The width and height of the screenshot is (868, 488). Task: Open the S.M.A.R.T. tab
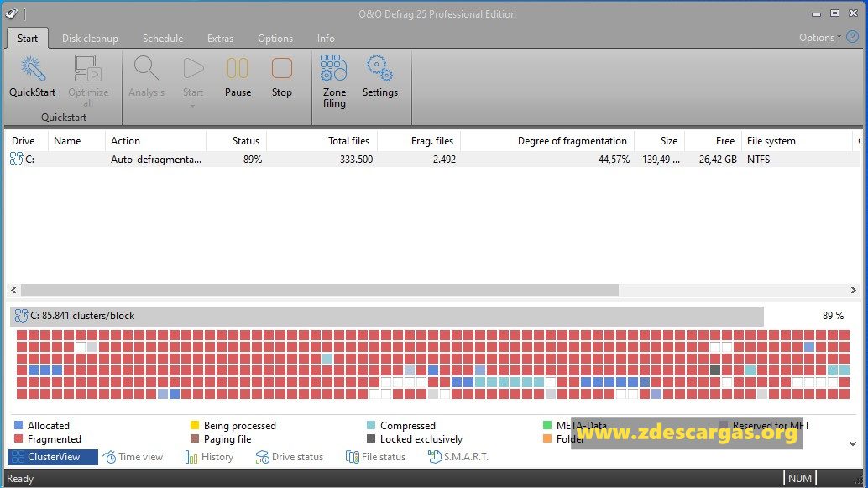click(x=458, y=456)
